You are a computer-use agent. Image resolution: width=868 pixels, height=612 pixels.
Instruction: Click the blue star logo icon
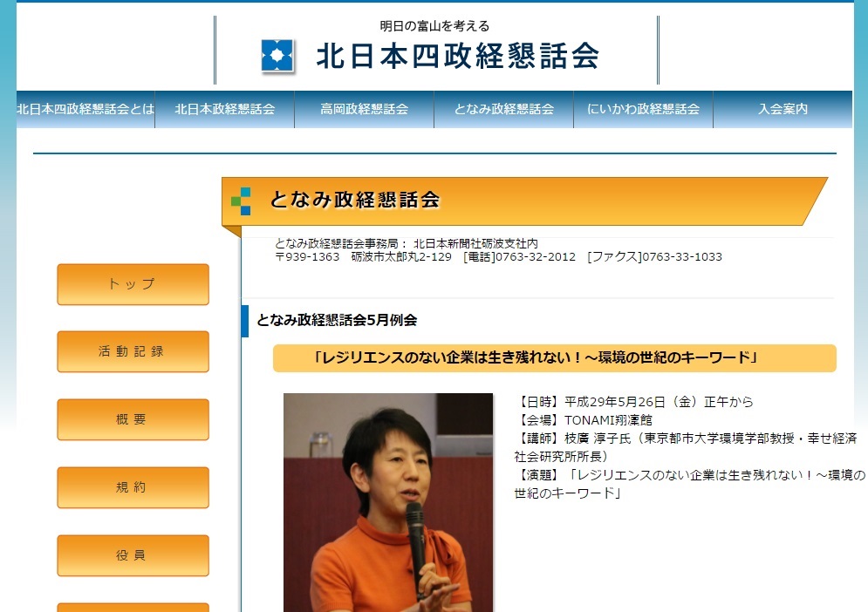[x=277, y=56]
